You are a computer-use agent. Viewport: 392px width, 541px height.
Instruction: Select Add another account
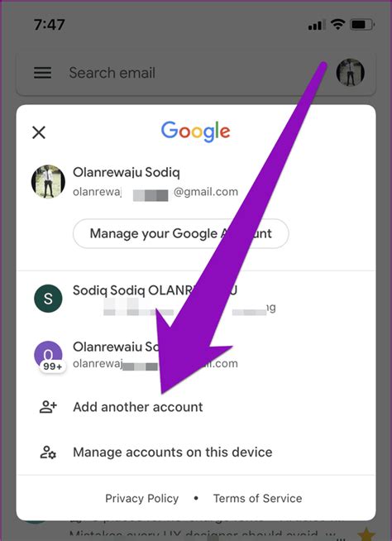coord(196,407)
